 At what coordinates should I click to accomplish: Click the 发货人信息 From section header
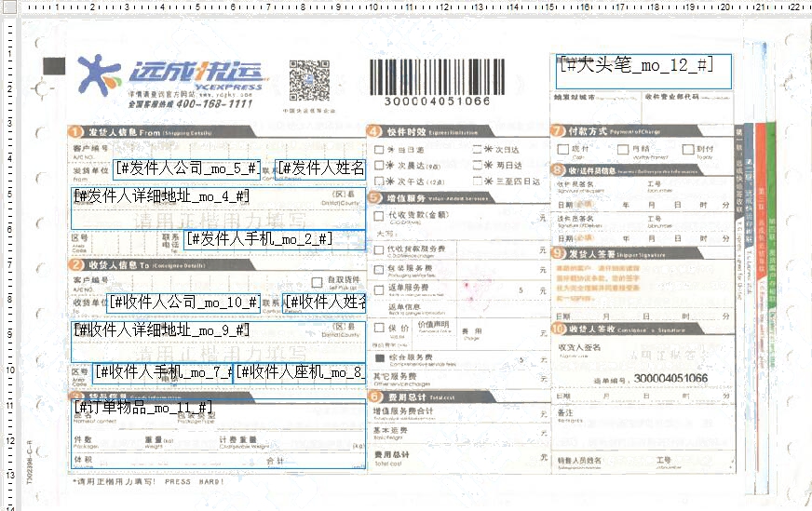pyautogui.click(x=160, y=132)
